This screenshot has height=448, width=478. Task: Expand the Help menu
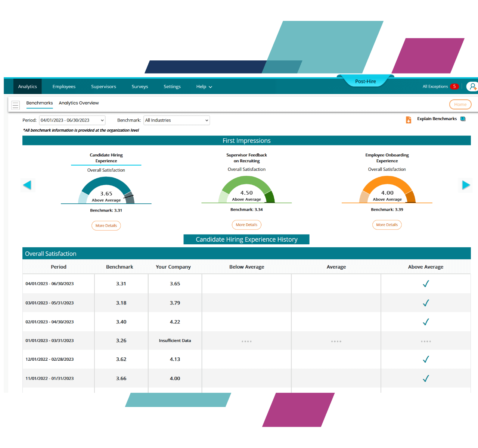pyautogui.click(x=204, y=87)
